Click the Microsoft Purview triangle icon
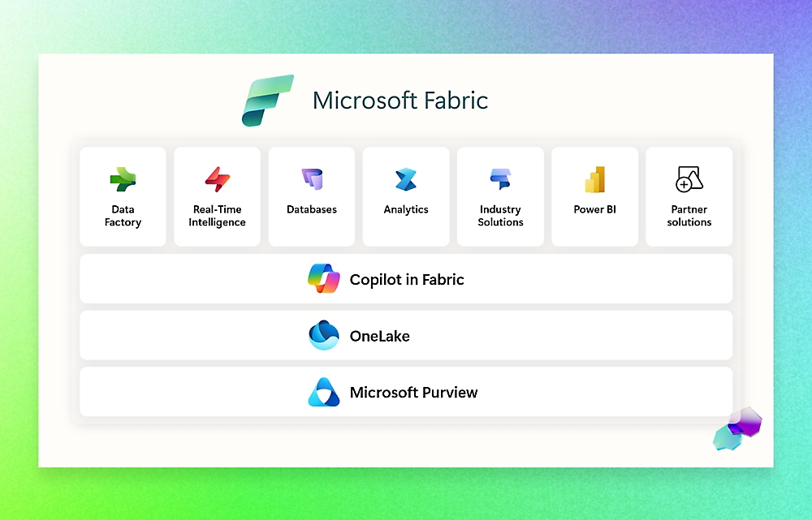812x520 pixels. [x=324, y=392]
